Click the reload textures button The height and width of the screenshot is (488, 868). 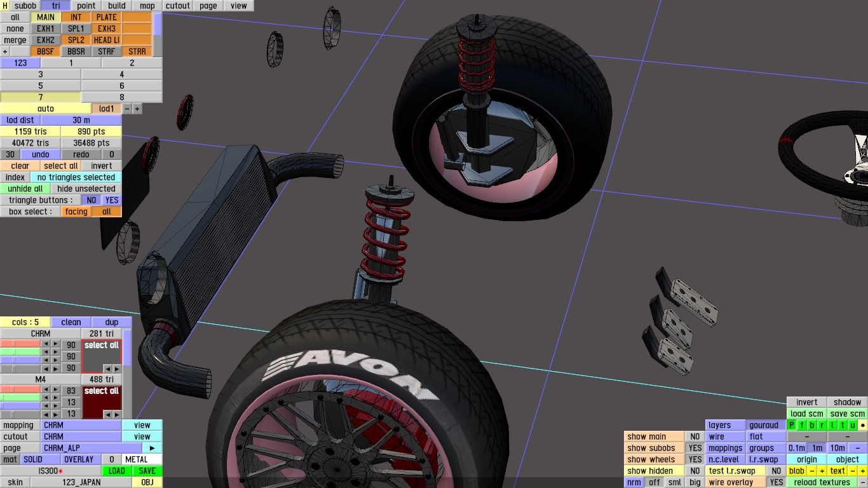[x=822, y=482]
